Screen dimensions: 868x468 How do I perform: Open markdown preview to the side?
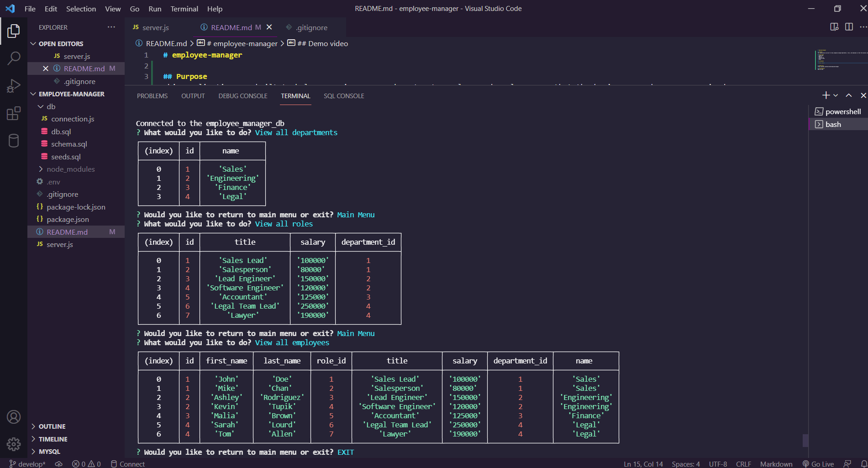[834, 27]
